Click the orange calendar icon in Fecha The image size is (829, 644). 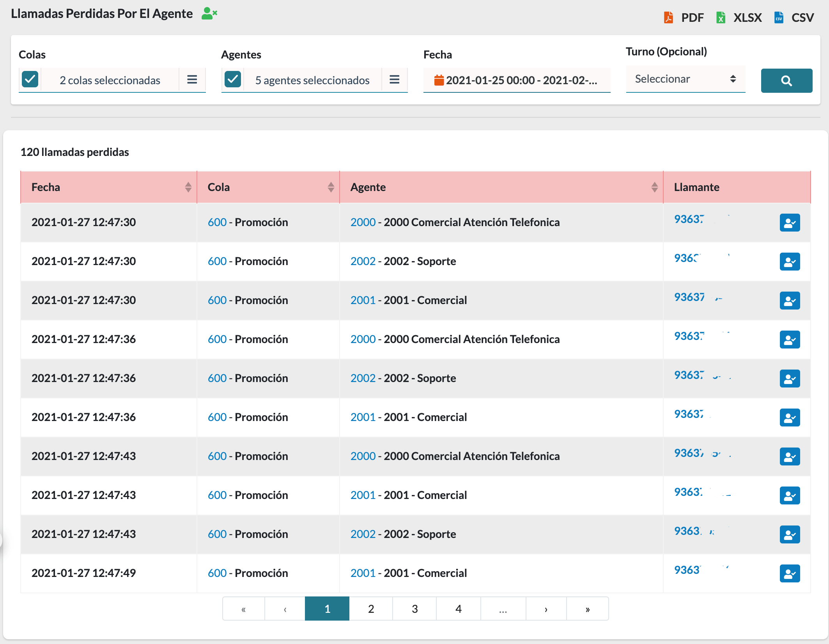click(x=439, y=80)
